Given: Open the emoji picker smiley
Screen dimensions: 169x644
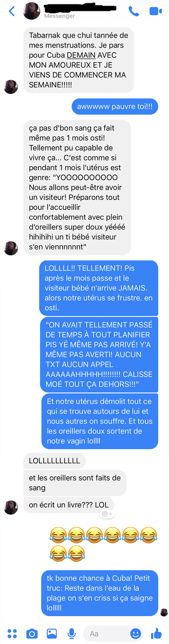Looking at the screenshot, I should pos(135,634).
